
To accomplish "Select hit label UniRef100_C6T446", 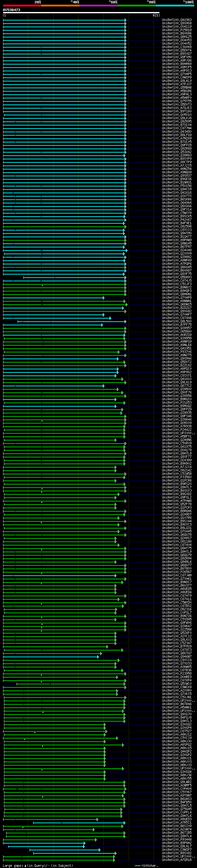I will (177, 318).
